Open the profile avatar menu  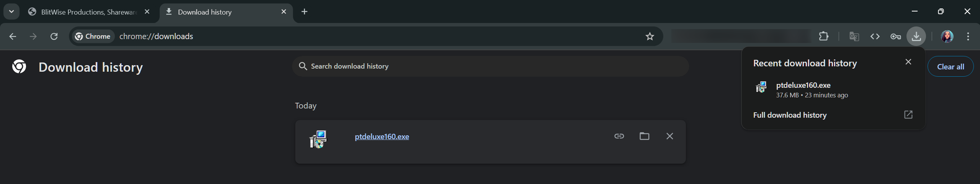coord(947,36)
